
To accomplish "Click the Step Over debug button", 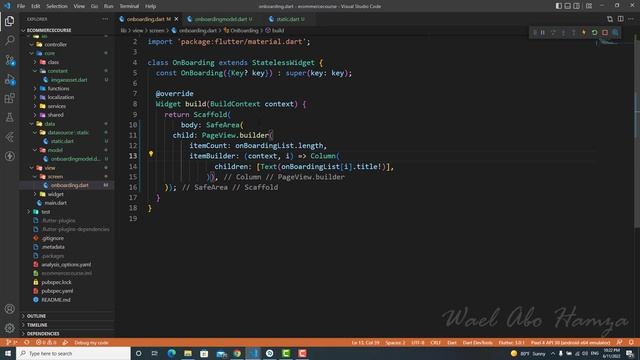I will tap(553, 33).
